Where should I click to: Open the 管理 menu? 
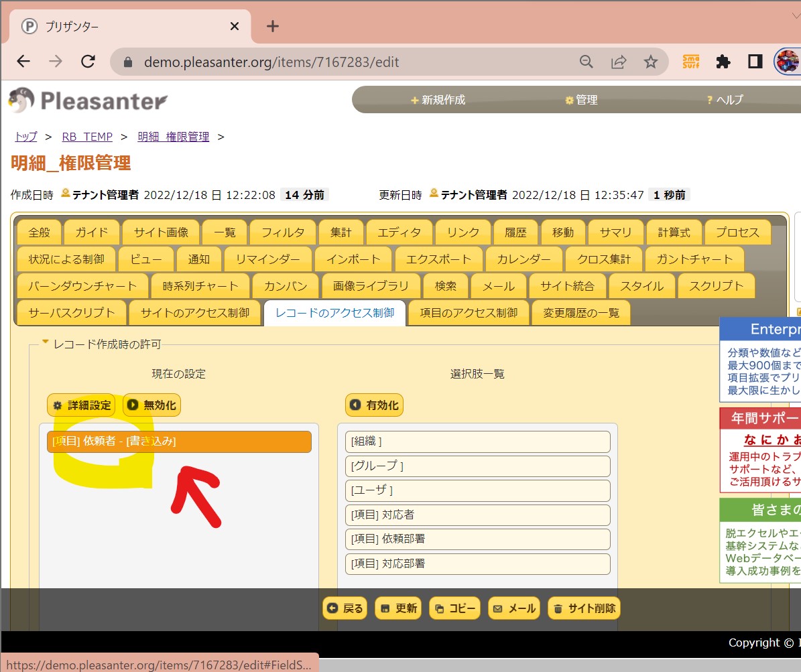581,100
